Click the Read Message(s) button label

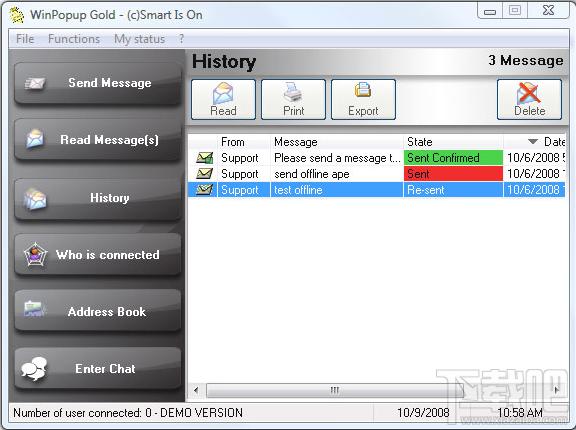tap(109, 140)
